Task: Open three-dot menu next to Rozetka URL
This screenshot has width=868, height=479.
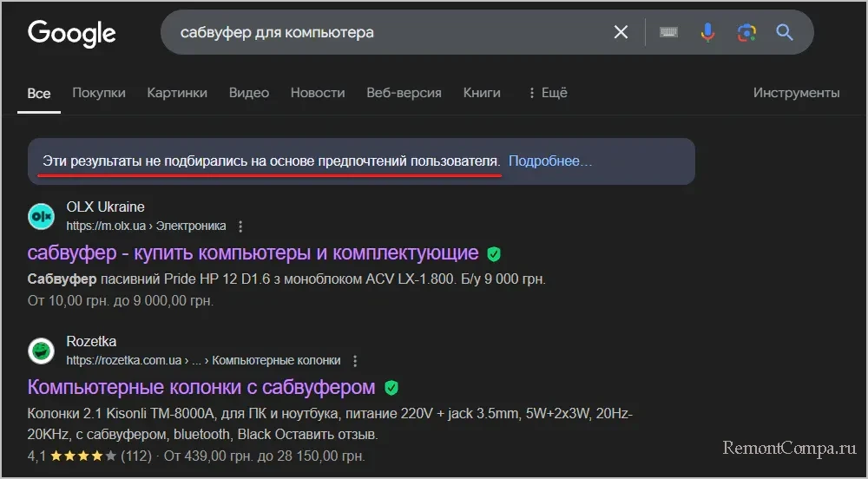Action: pos(355,360)
